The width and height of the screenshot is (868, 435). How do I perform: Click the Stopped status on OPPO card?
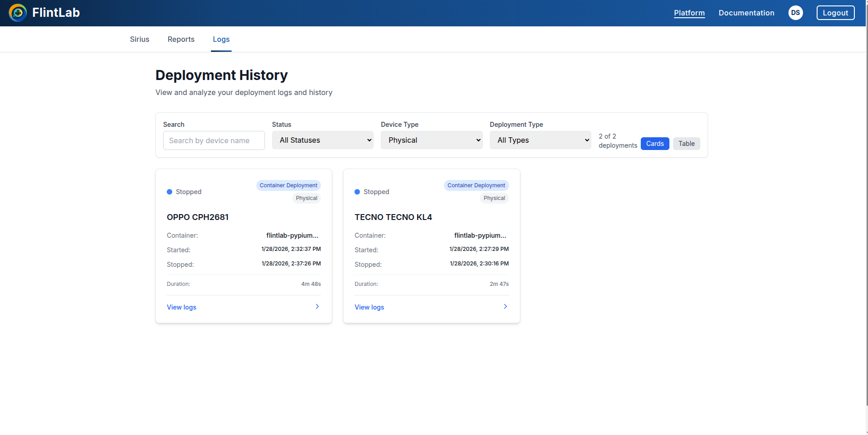coord(189,192)
